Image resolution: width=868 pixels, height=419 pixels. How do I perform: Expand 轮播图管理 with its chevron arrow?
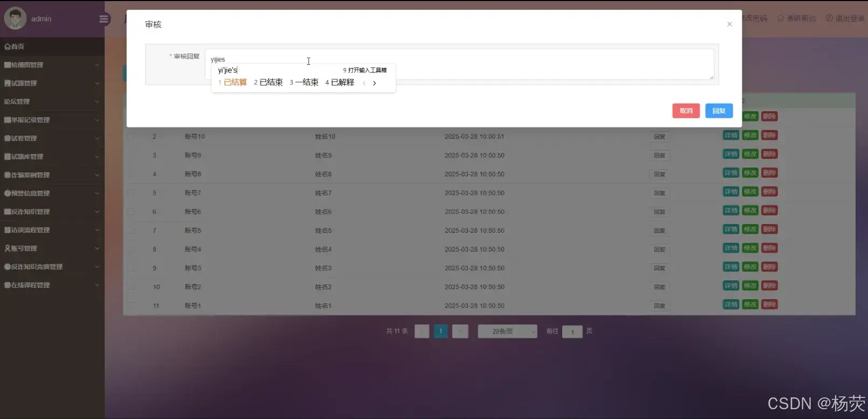(x=97, y=65)
